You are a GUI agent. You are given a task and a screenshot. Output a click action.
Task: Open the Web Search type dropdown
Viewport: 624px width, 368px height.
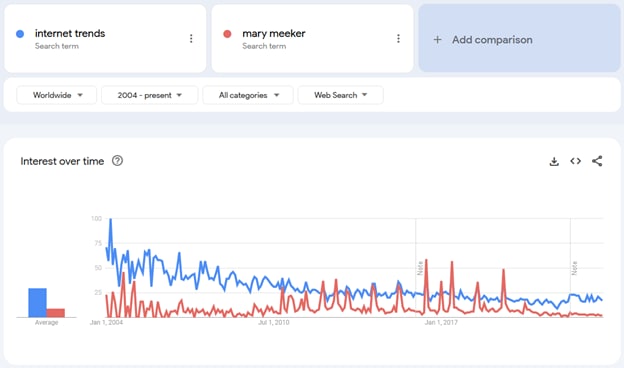pos(341,95)
